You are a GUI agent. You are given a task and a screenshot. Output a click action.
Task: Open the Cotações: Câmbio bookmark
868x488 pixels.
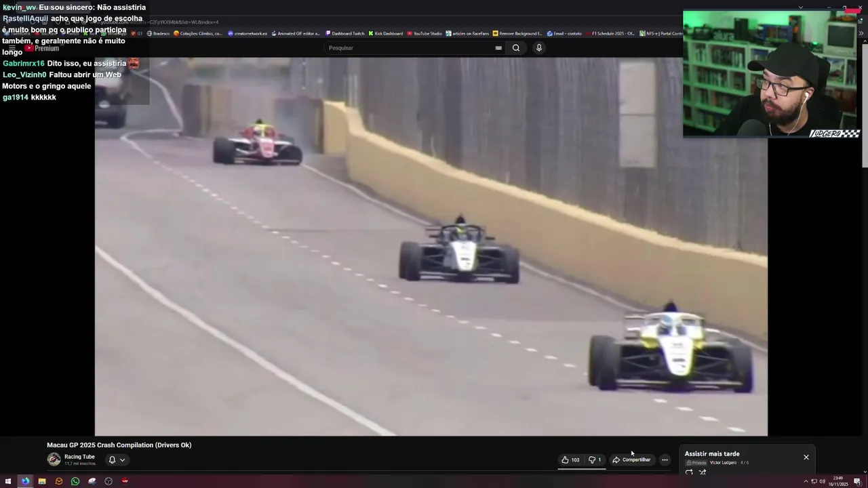coord(198,33)
